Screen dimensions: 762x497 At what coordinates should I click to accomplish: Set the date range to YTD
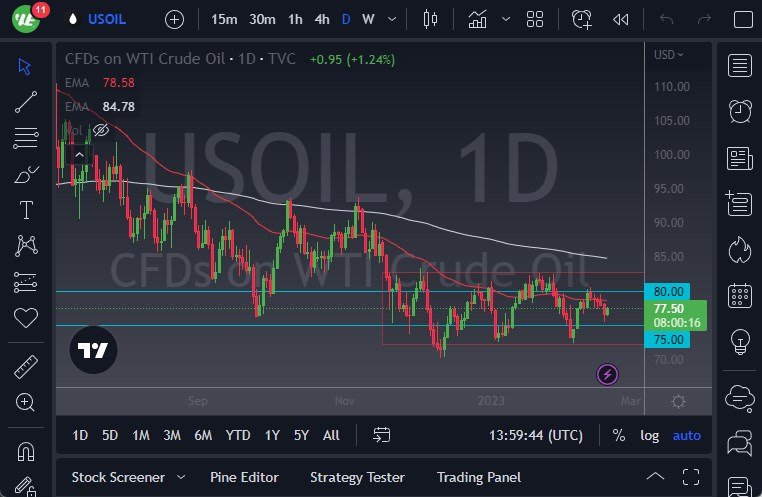point(238,435)
